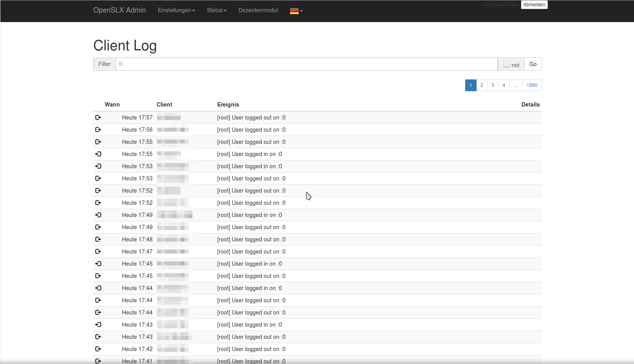This screenshot has height=364, width=634.
Task: Click the login icon in the 17:55 logged-in row
Action: coord(98,154)
